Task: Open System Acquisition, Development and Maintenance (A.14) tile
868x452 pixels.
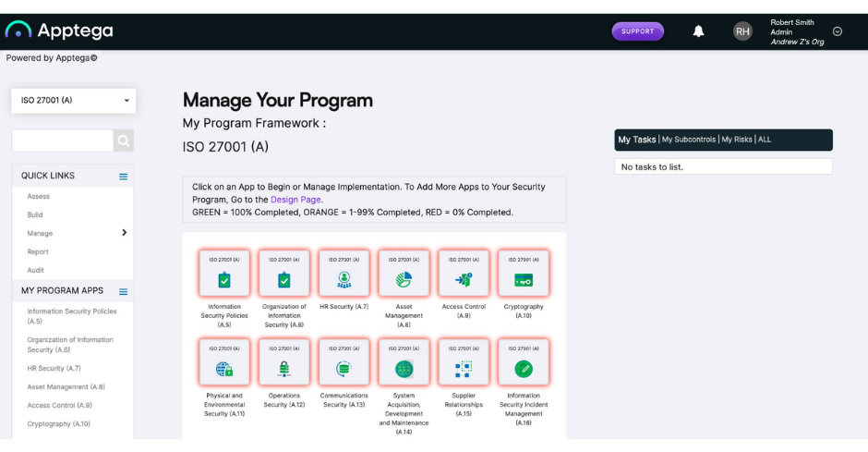Action: pyautogui.click(x=404, y=361)
